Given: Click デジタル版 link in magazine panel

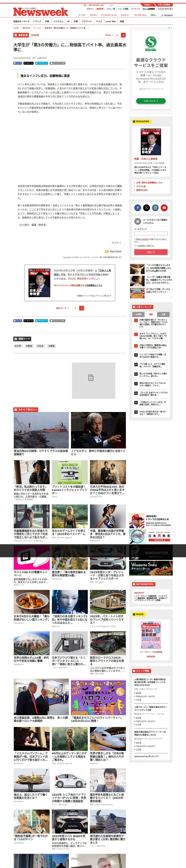Looking at the screenshot, I should pyautogui.click(x=141, y=186).
